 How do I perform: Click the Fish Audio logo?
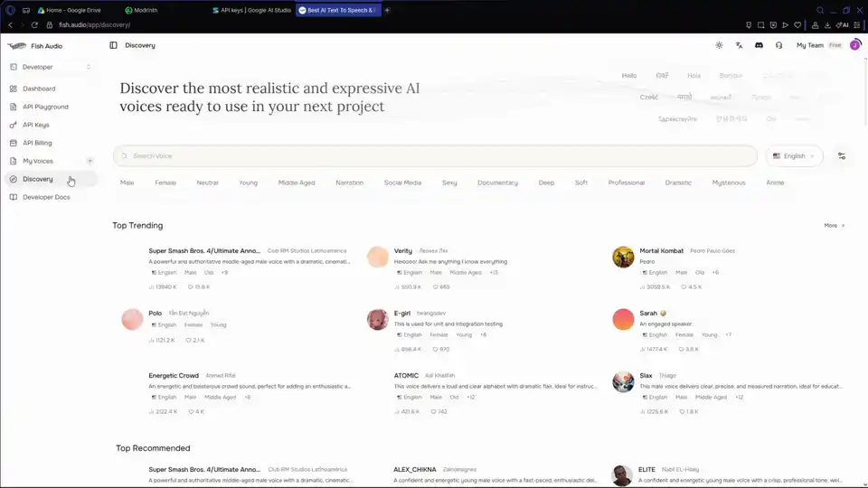(16, 46)
